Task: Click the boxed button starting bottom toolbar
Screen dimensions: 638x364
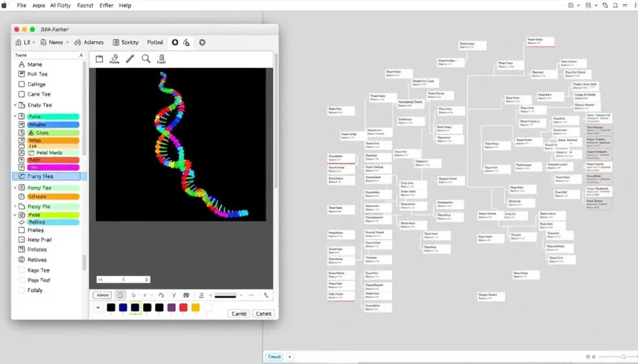Action: pos(102,296)
